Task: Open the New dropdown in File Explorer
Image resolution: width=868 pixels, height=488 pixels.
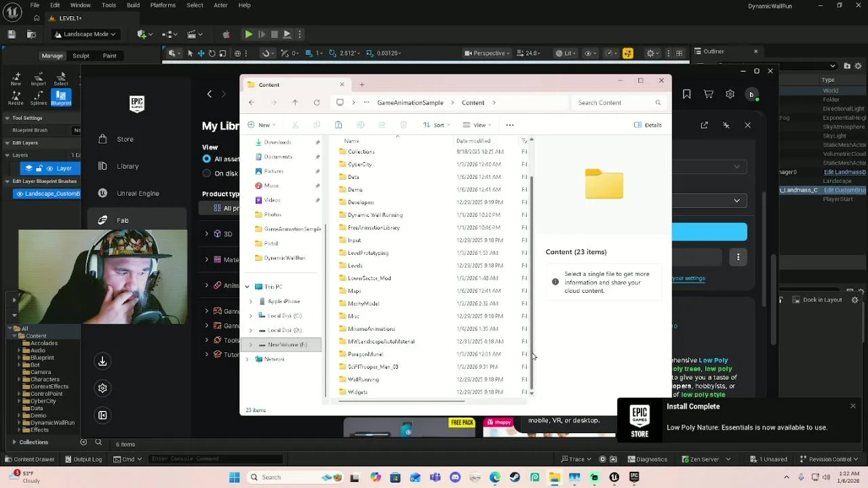Action: coord(262,125)
